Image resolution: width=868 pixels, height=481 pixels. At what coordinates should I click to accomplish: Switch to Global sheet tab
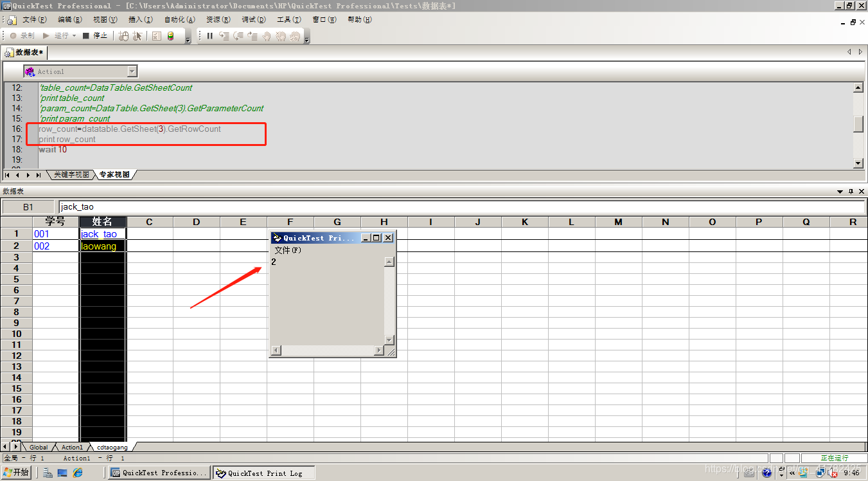pyautogui.click(x=39, y=447)
